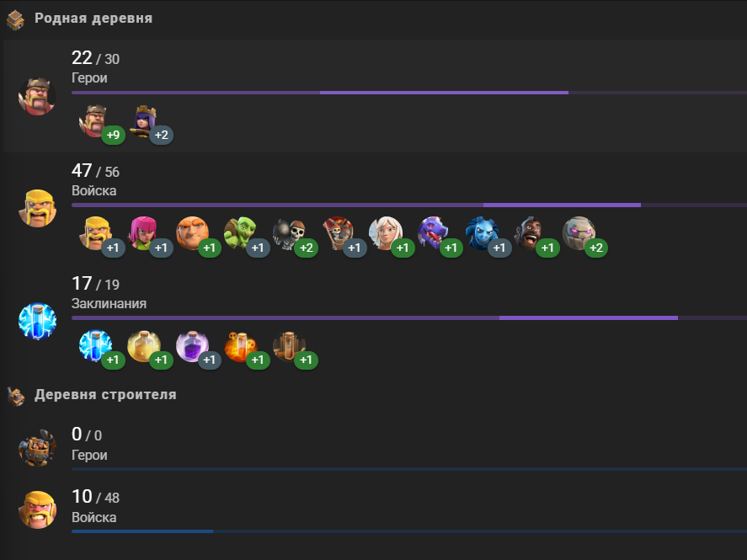The width and height of the screenshot is (747, 560).
Task: Click the Hog Rider troop icon
Action: pyautogui.click(x=531, y=233)
